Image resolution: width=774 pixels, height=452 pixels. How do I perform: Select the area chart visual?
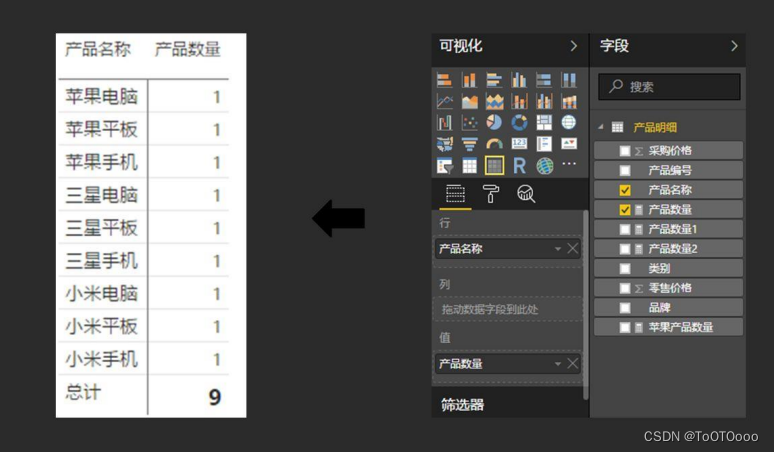[x=469, y=102]
